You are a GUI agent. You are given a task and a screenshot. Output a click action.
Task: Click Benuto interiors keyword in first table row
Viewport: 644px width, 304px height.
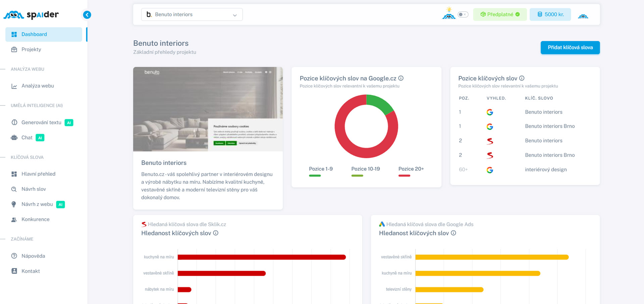544,112
